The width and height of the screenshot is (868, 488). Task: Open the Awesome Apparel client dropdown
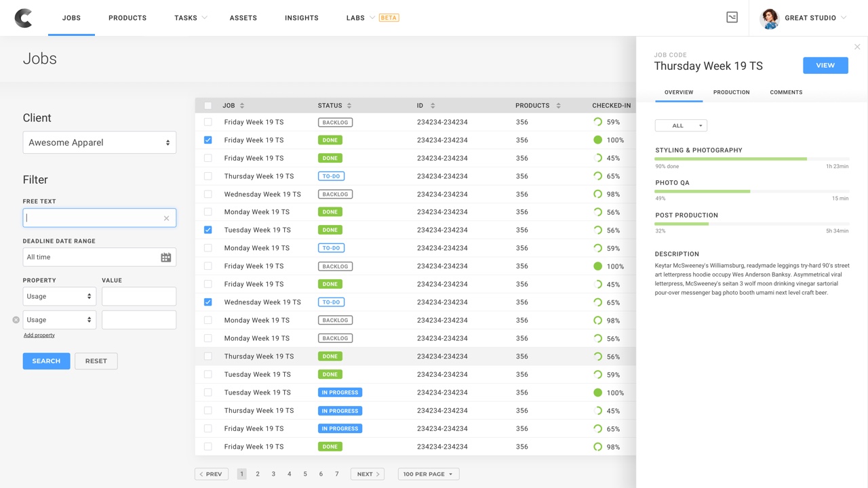(x=100, y=142)
